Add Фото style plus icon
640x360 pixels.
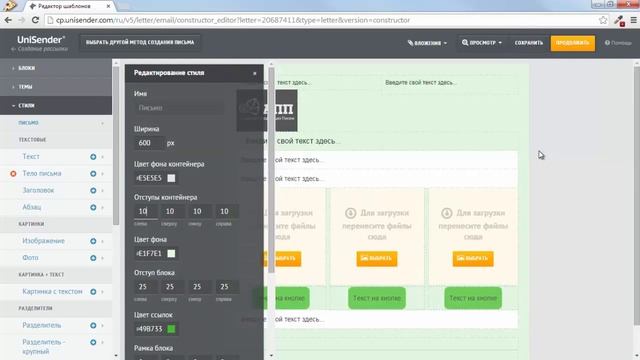click(x=93, y=258)
